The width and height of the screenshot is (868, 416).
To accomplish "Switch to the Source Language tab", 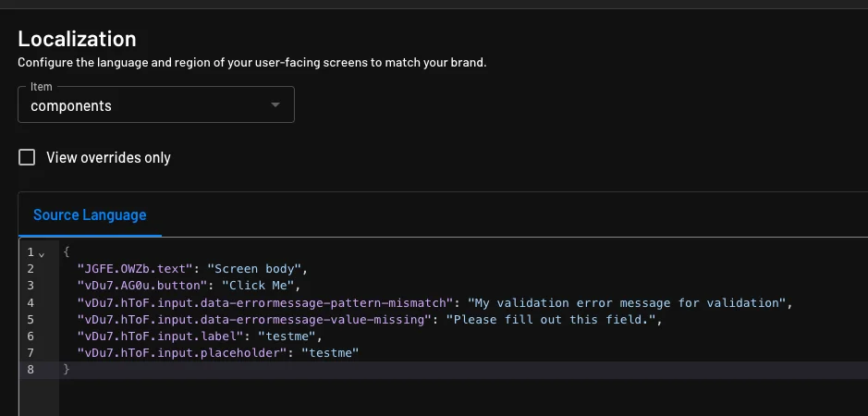I will (90, 214).
